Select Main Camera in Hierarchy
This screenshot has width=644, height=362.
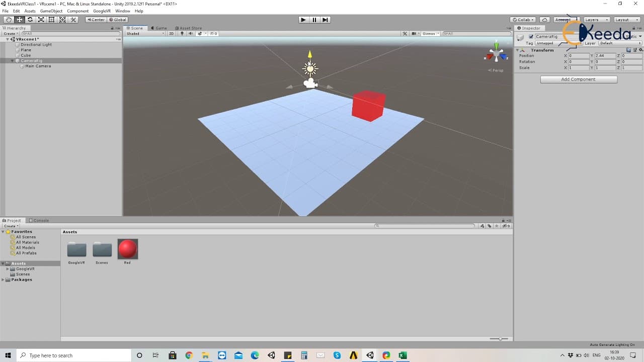[x=38, y=66]
